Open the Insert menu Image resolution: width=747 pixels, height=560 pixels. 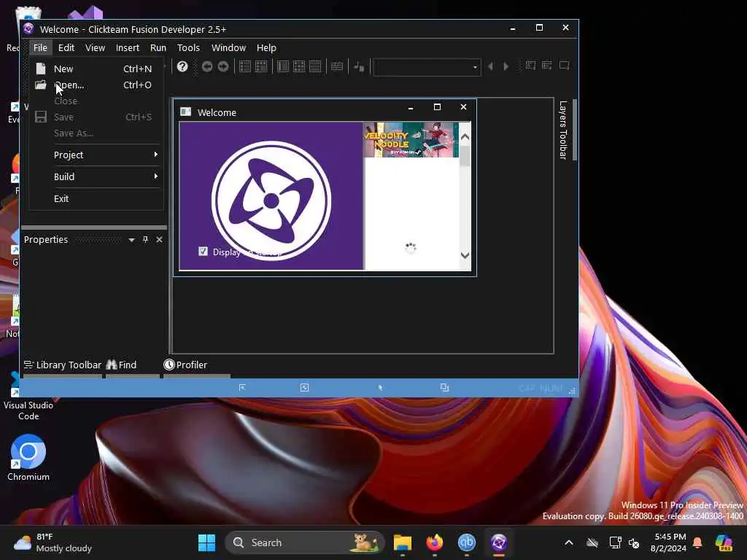tap(127, 47)
